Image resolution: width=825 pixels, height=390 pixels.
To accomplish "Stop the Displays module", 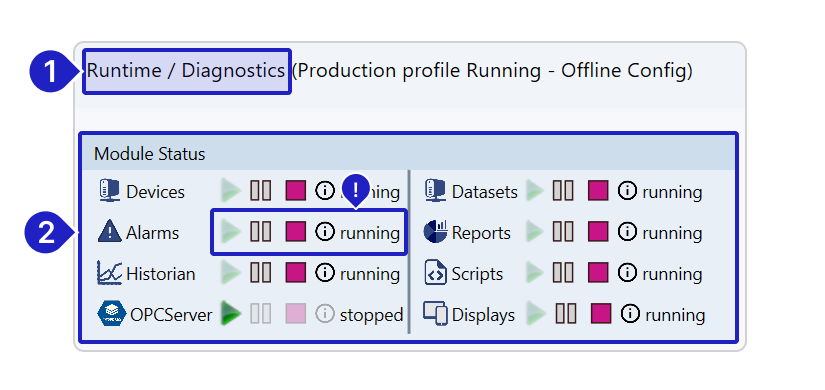I will coord(601,314).
